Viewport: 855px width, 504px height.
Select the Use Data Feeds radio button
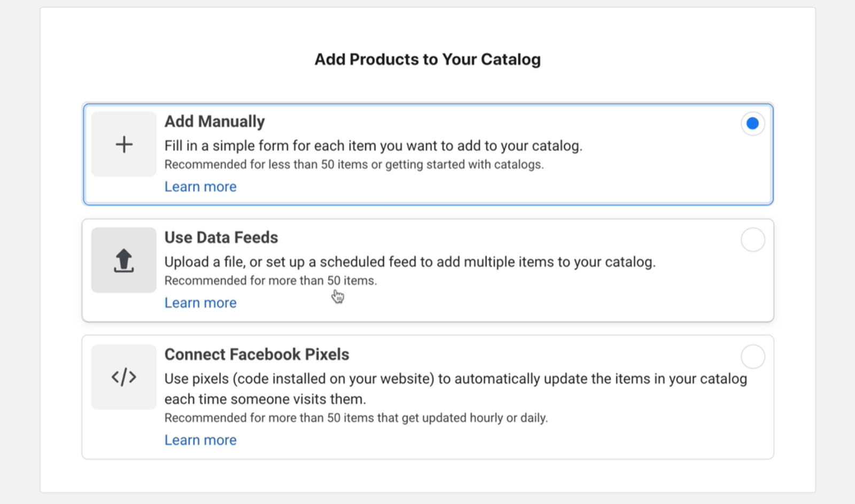click(x=752, y=240)
